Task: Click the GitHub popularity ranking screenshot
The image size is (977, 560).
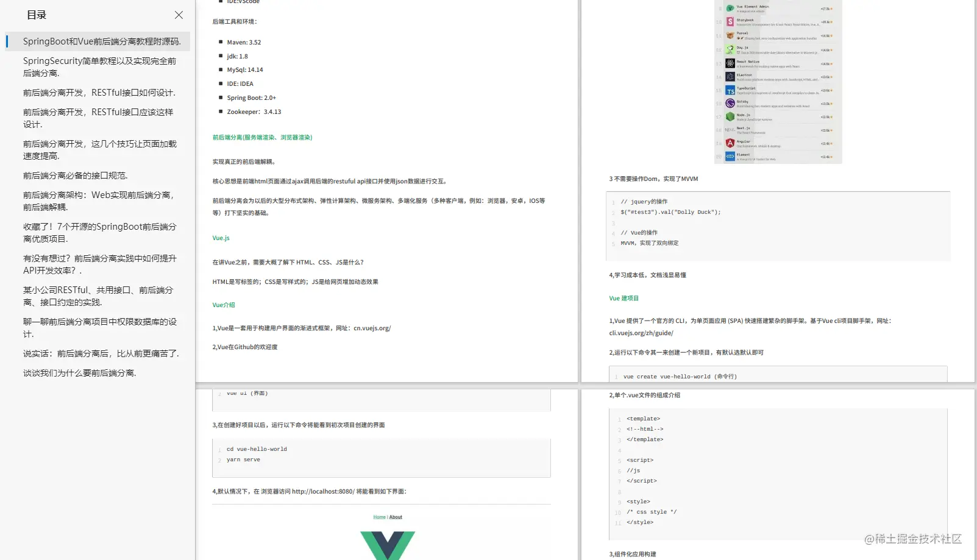Action: click(778, 82)
